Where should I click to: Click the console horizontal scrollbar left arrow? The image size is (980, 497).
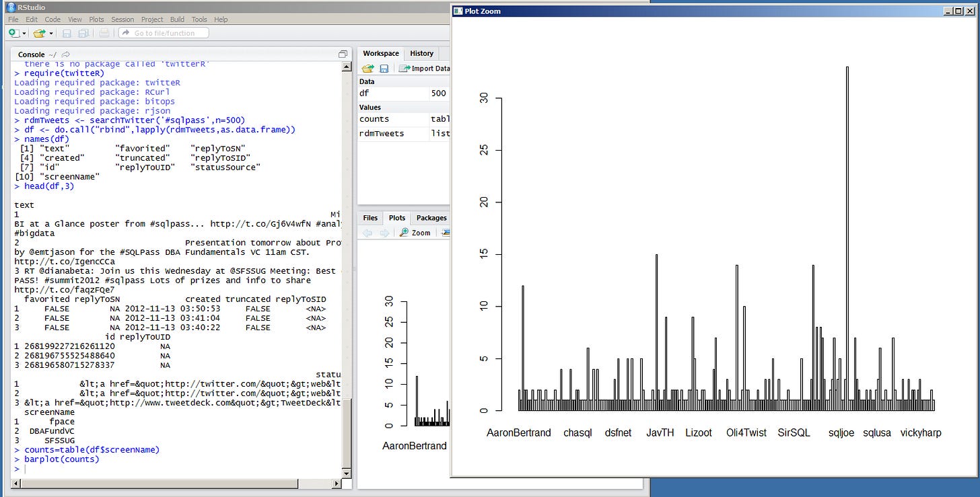tap(15, 484)
